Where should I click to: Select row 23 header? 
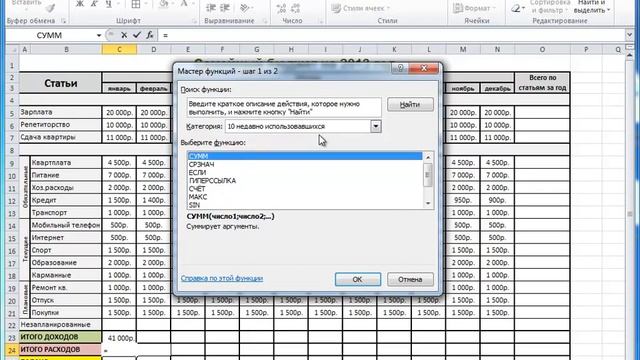(12, 338)
